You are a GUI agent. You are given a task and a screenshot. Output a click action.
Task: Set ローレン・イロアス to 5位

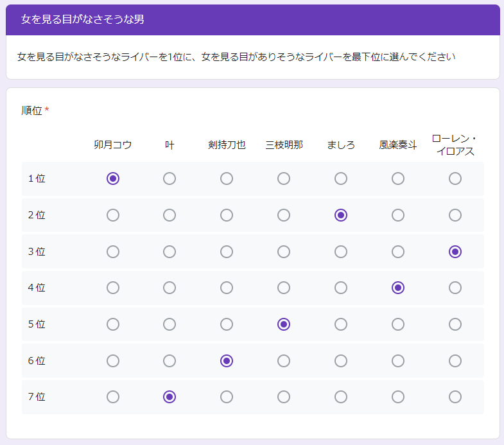click(x=455, y=324)
